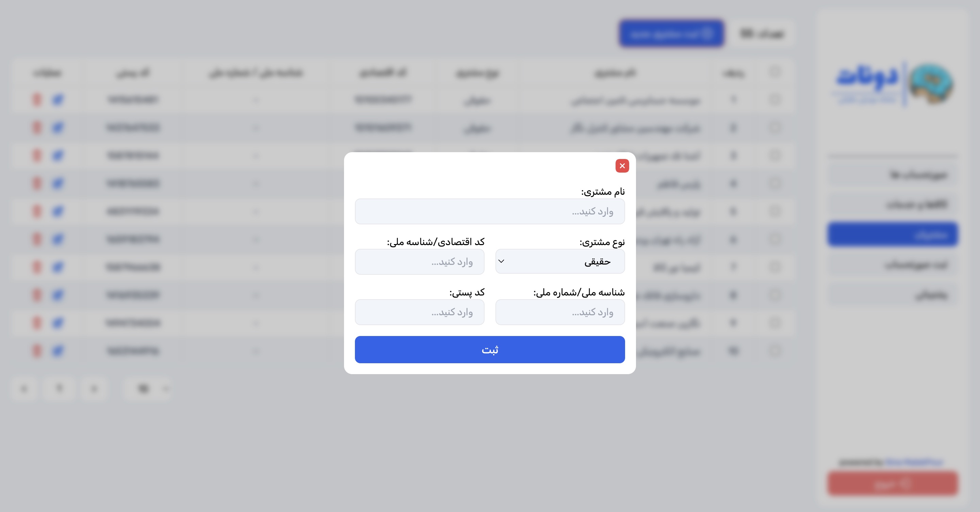
Task: Click the blue edit icon in first table row
Action: point(58,100)
